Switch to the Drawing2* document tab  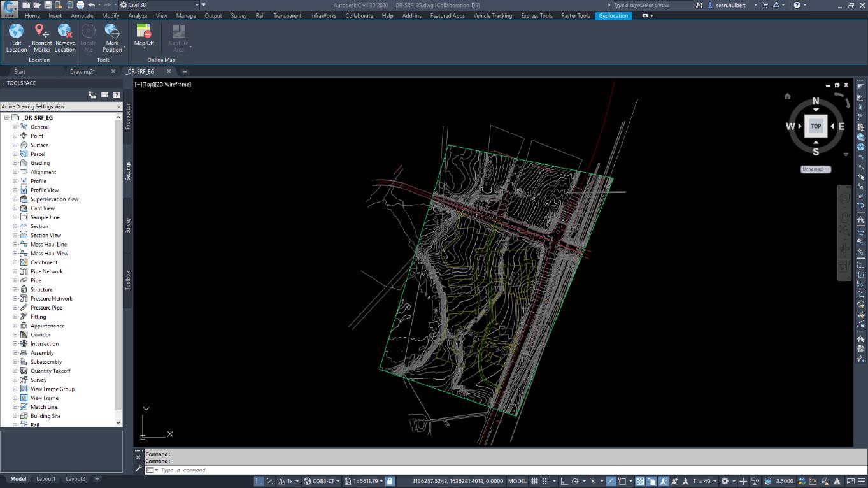pos(82,71)
